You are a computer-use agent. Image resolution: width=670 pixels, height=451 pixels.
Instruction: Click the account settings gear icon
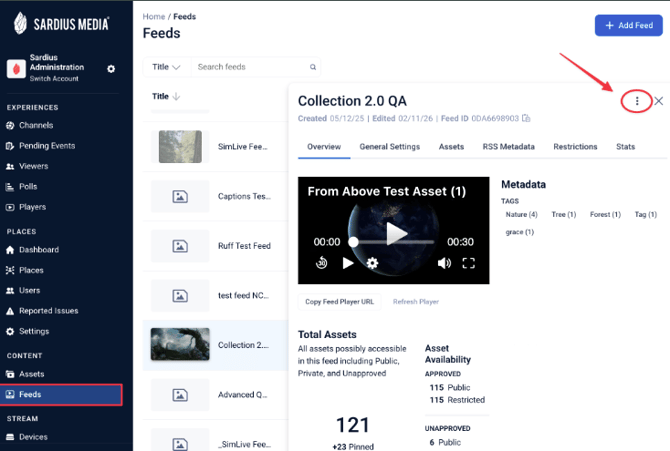111,69
